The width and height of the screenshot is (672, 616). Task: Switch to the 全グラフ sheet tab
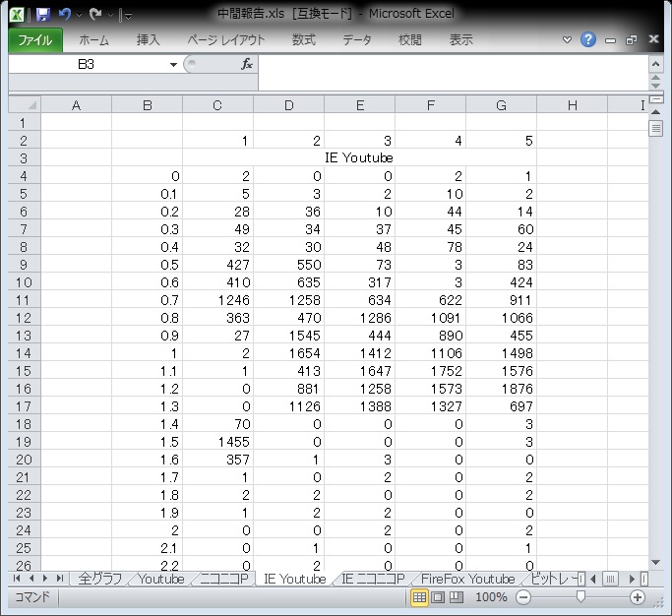(x=100, y=579)
